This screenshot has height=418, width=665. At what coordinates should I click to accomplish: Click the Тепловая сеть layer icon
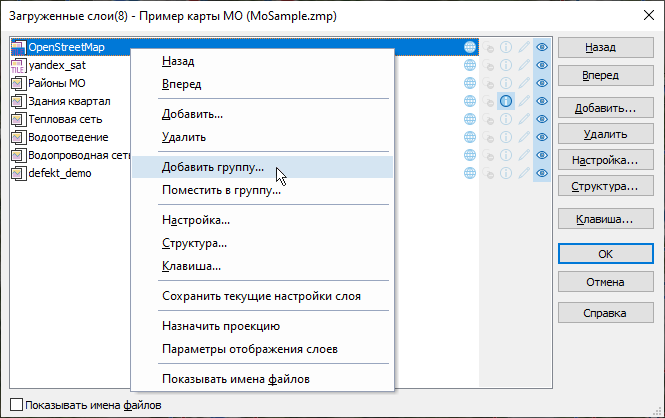pyautogui.click(x=18, y=119)
